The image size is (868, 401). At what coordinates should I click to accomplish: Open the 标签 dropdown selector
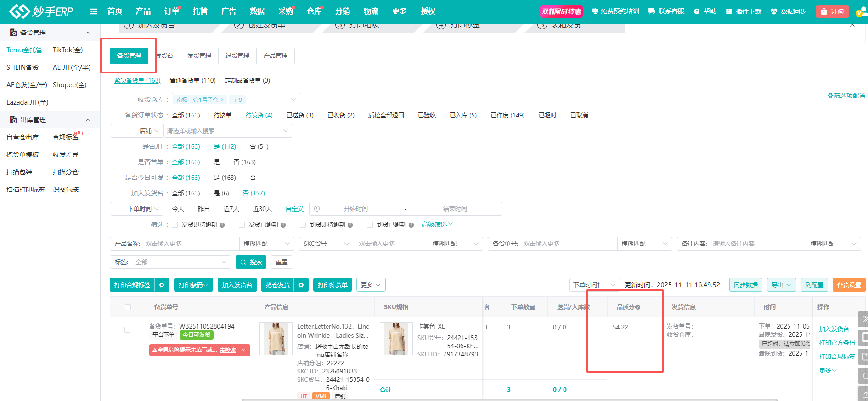click(181, 262)
